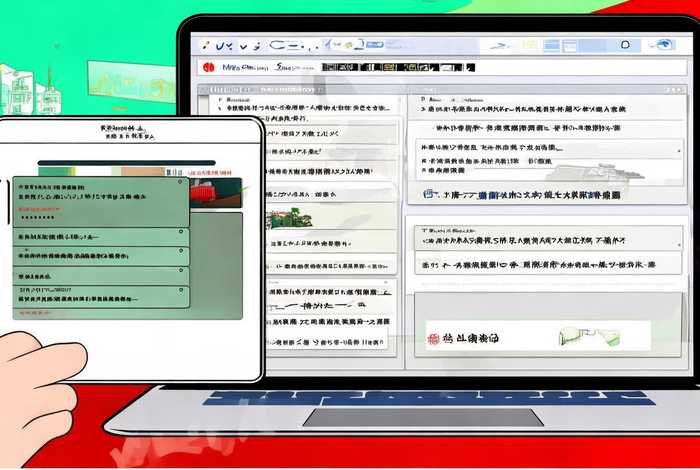Toggle the circle on the tablet's third green card

[x=181, y=251]
